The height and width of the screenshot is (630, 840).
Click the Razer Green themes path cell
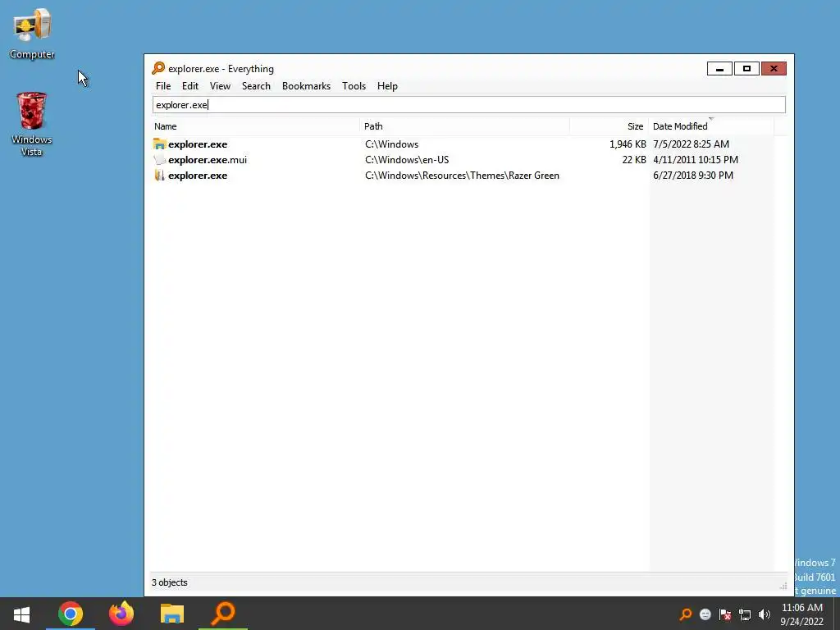point(462,176)
